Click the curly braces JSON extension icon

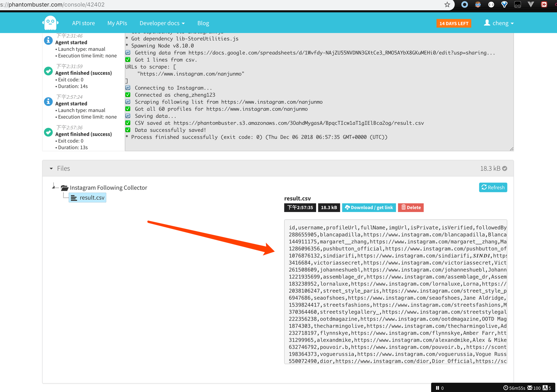(x=491, y=4)
